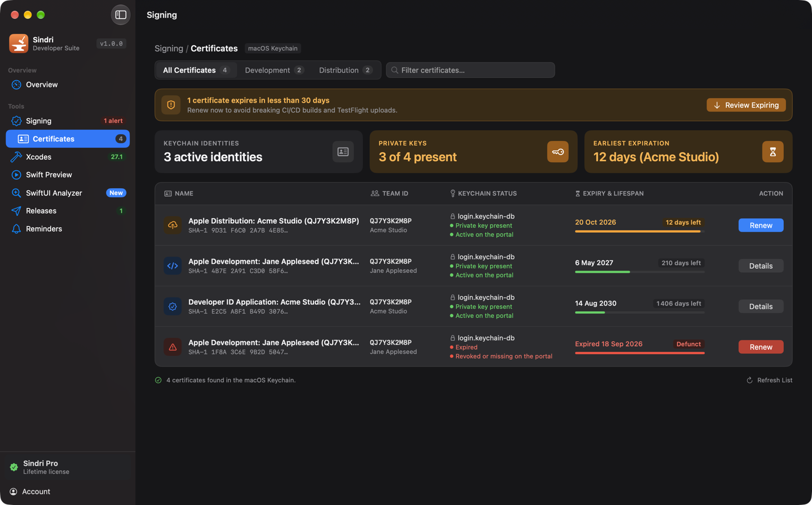812x505 pixels.
Task: Toggle the sidebar visibility button
Action: (x=121, y=15)
